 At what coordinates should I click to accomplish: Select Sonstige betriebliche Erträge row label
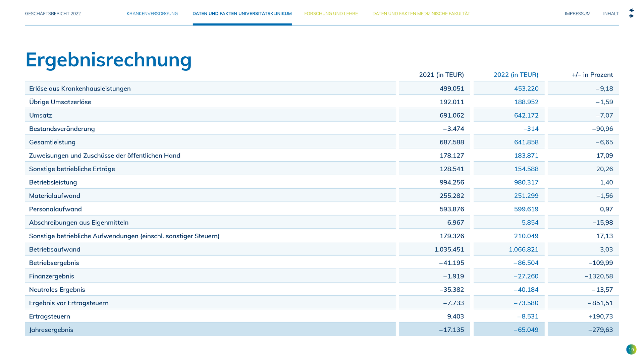pos(72,169)
